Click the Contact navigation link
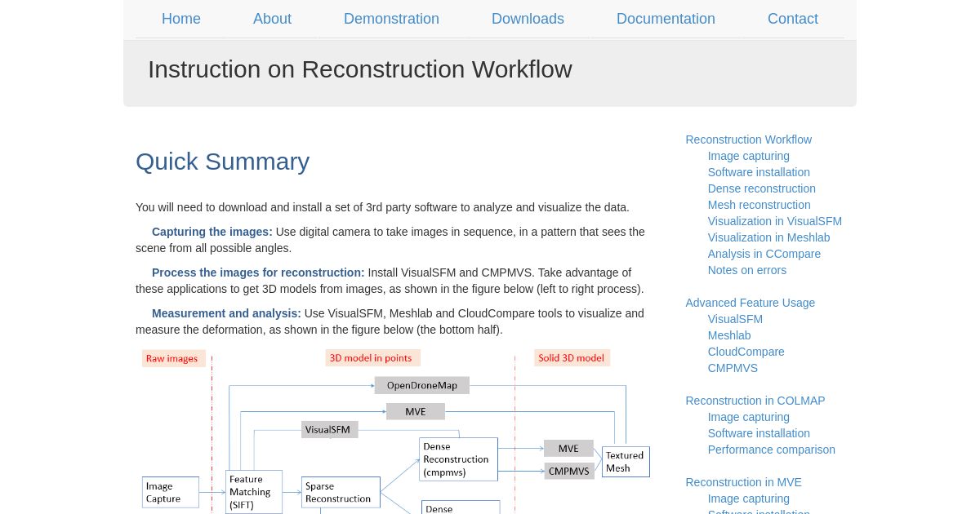Image resolution: width=980 pixels, height=514 pixels. click(793, 19)
